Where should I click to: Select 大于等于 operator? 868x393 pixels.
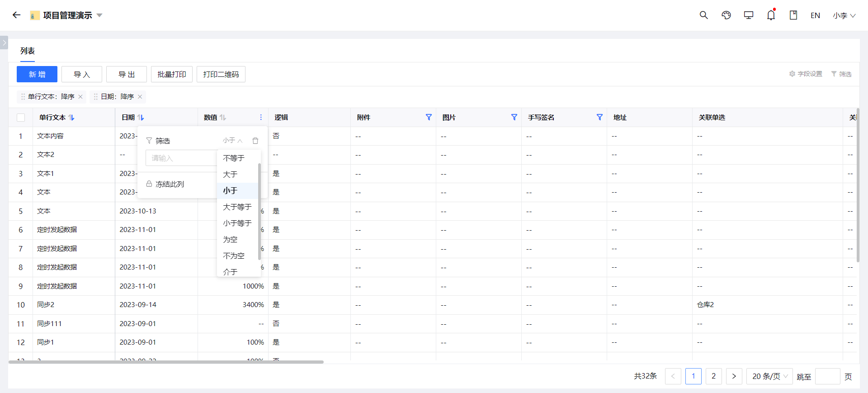click(237, 207)
